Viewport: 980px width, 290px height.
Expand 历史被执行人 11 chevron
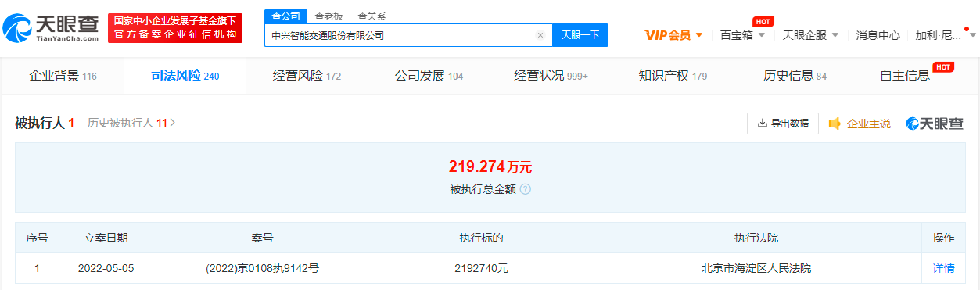(x=172, y=123)
